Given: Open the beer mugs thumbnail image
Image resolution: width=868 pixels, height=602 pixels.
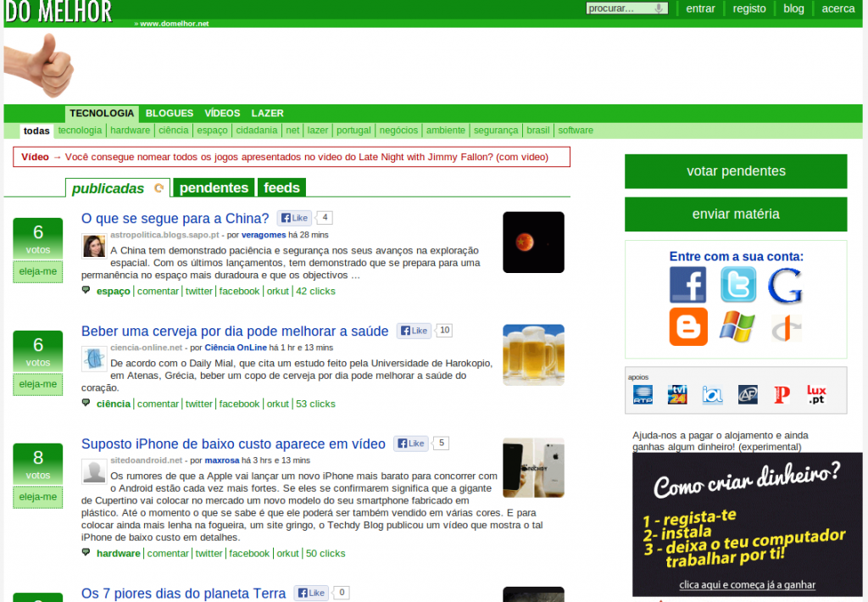Looking at the screenshot, I should pyautogui.click(x=533, y=355).
